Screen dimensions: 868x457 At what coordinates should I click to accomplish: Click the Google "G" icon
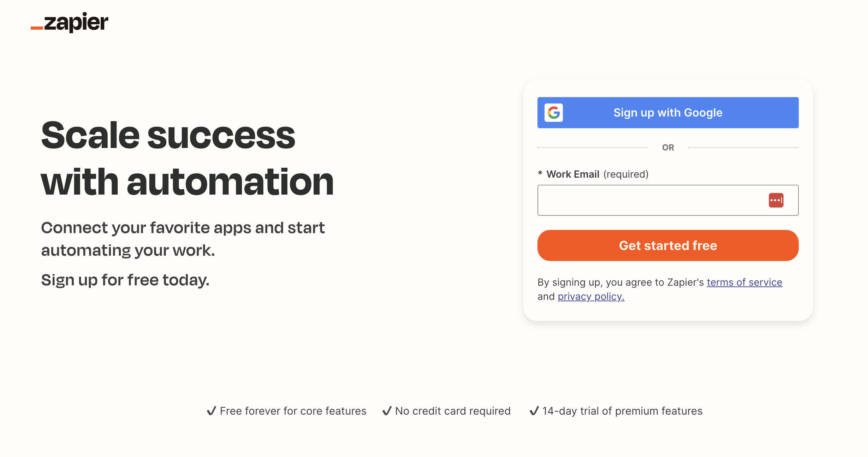553,113
